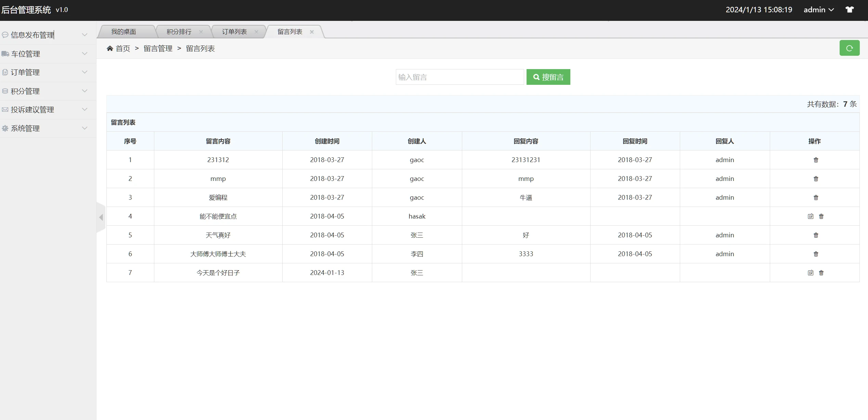
Task: Click the reply content '3333'
Action: (526, 254)
